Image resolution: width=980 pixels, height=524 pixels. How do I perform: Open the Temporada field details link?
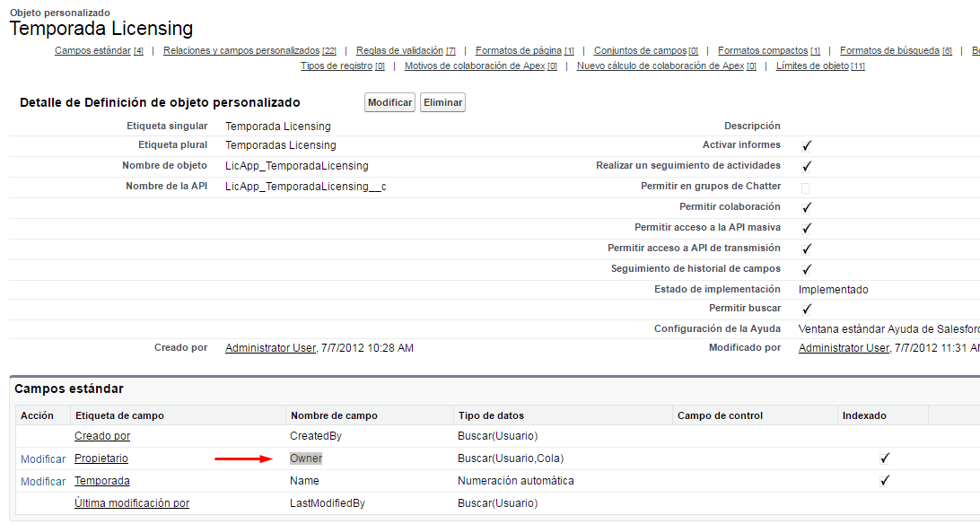click(x=101, y=481)
